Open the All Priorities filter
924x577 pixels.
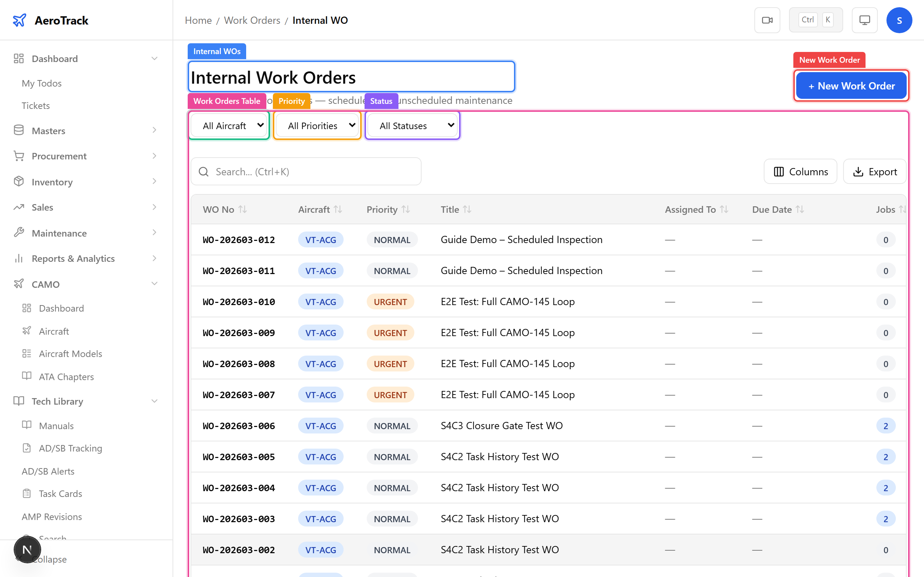[317, 125]
